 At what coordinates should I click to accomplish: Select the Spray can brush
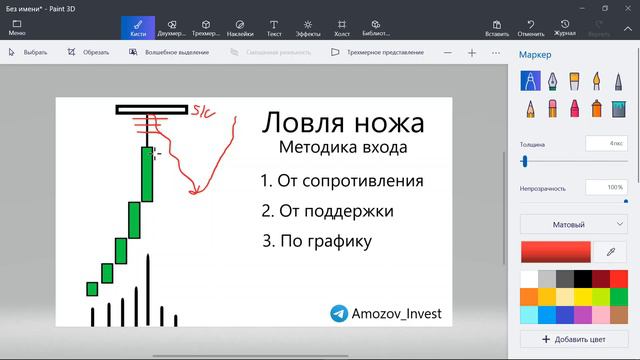click(x=596, y=109)
